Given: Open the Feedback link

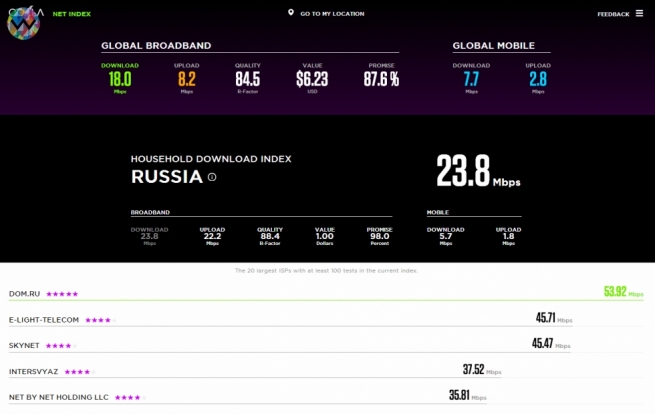Looking at the screenshot, I should pyautogui.click(x=613, y=14).
